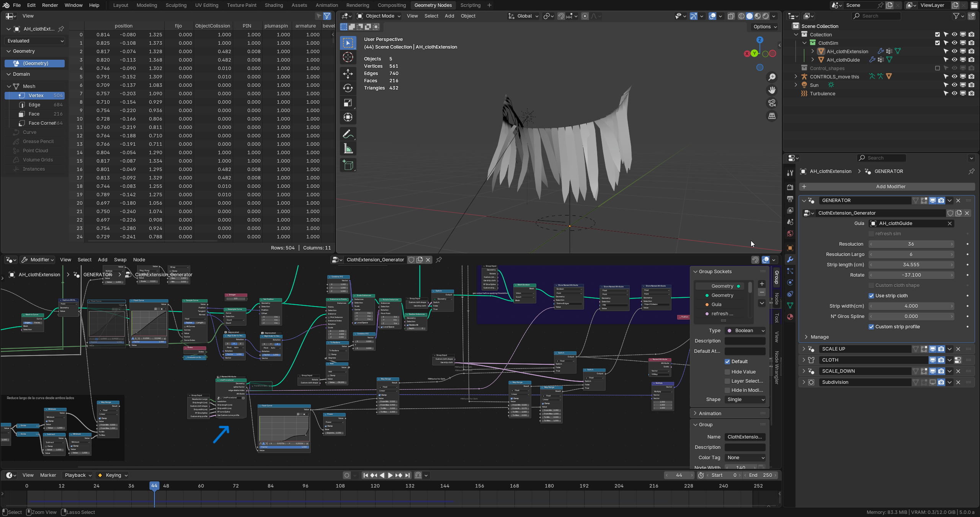Switch to the Shading workspace tab
This screenshot has width=980, height=517.
(x=274, y=5)
